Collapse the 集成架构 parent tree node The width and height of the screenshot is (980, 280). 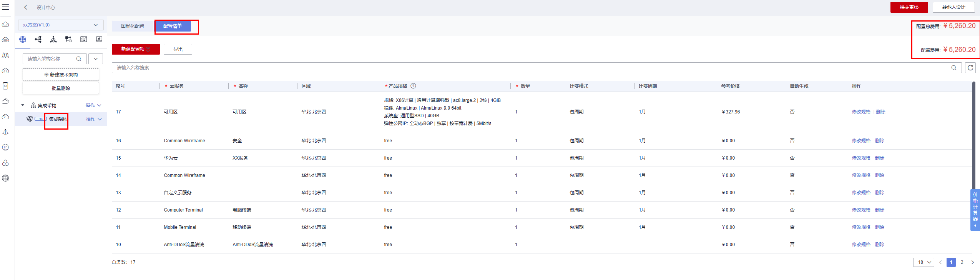click(x=23, y=105)
